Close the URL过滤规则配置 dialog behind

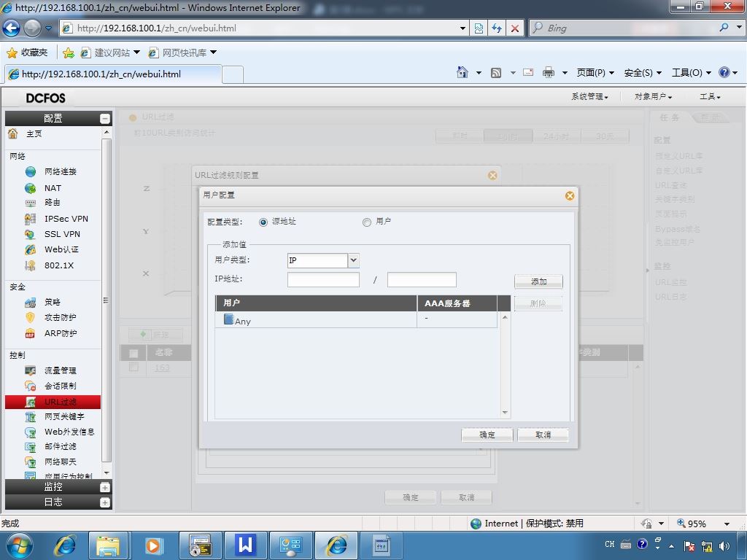[x=492, y=175]
